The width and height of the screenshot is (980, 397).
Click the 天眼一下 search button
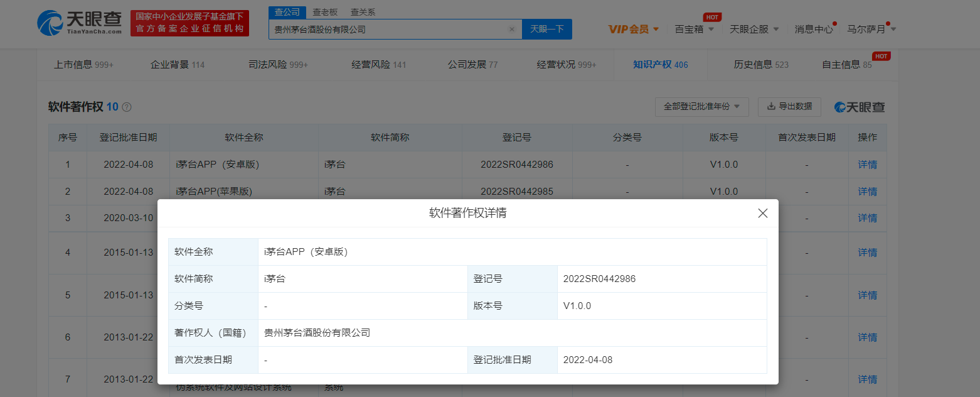(x=547, y=29)
